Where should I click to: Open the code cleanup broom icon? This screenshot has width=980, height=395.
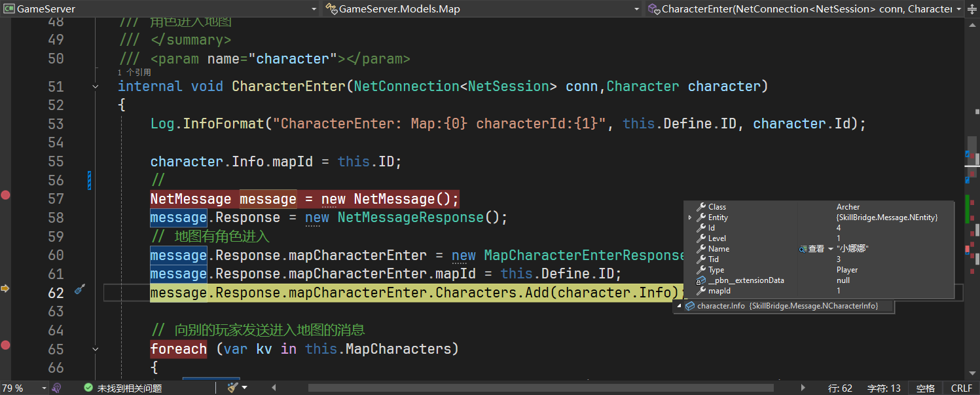pyautogui.click(x=232, y=388)
